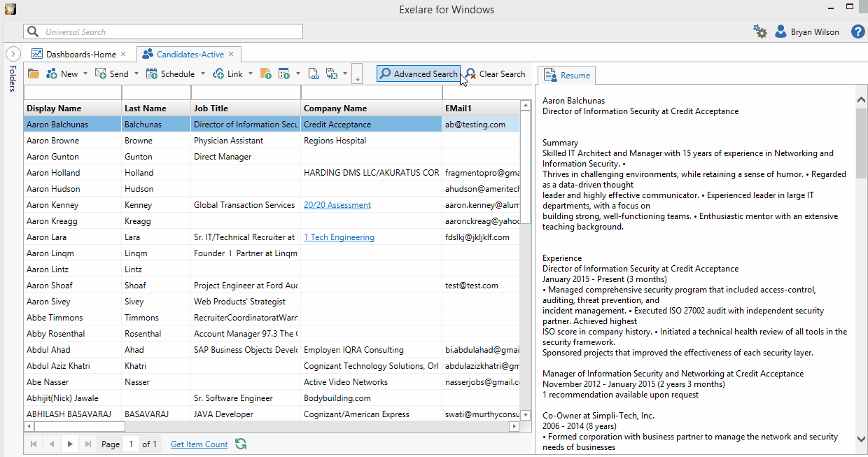Open the toolbar overflow options arrow
The image size is (868, 457).
pos(357,74)
